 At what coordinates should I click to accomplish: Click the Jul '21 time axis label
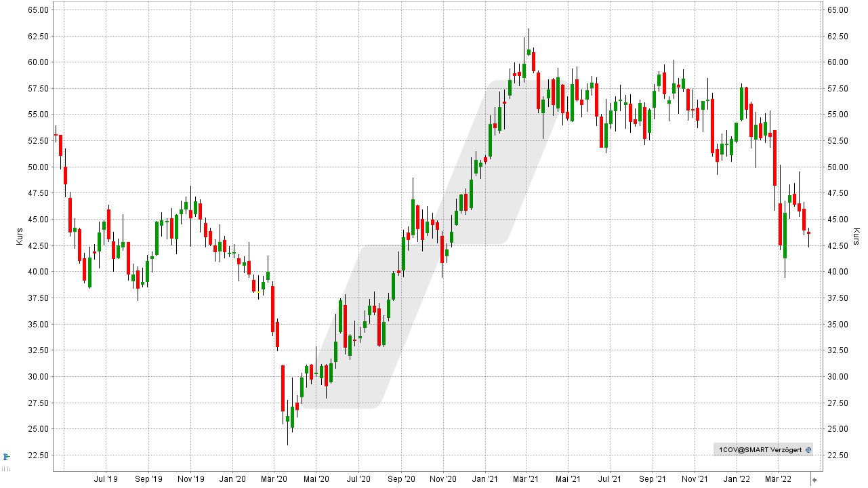611,479
